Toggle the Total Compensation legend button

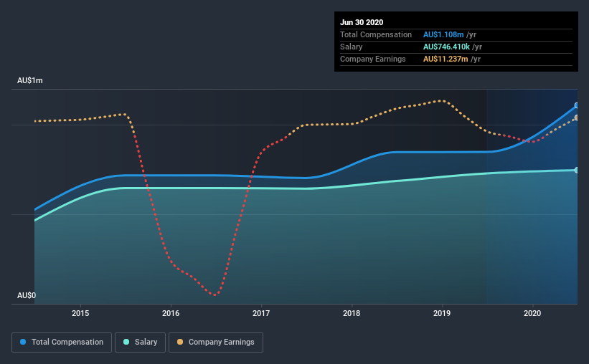click(x=62, y=343)
